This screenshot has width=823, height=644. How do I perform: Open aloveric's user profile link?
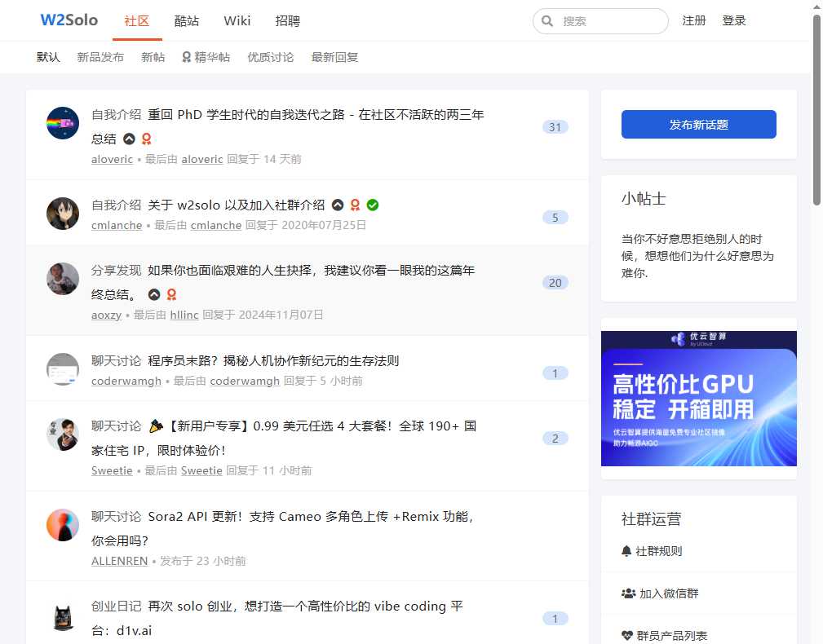(x=112, y=159)
